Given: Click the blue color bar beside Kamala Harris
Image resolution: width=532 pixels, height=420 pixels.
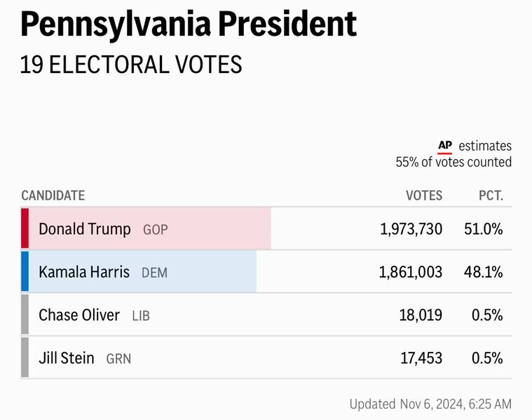Looking at the screenshot, I should (x=25, y=271).
